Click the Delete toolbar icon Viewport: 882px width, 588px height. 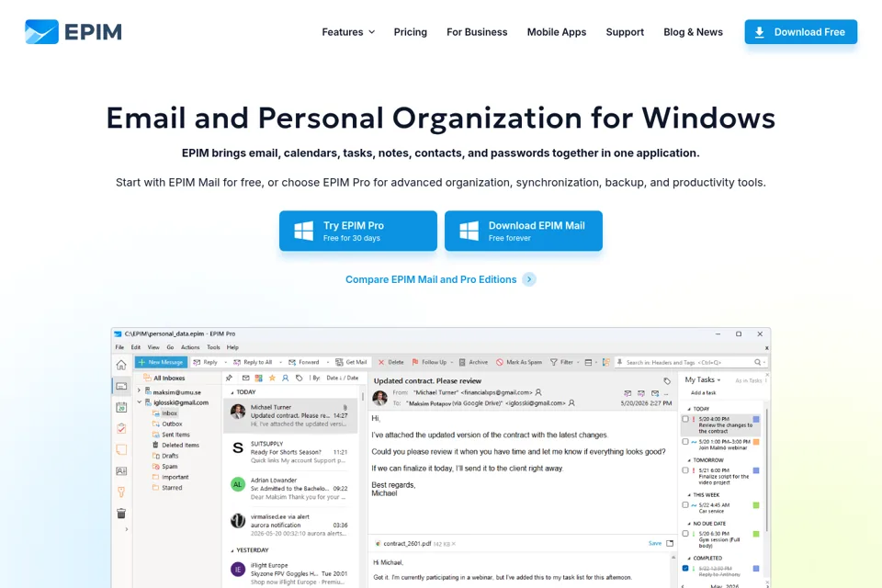coord(381,362)
